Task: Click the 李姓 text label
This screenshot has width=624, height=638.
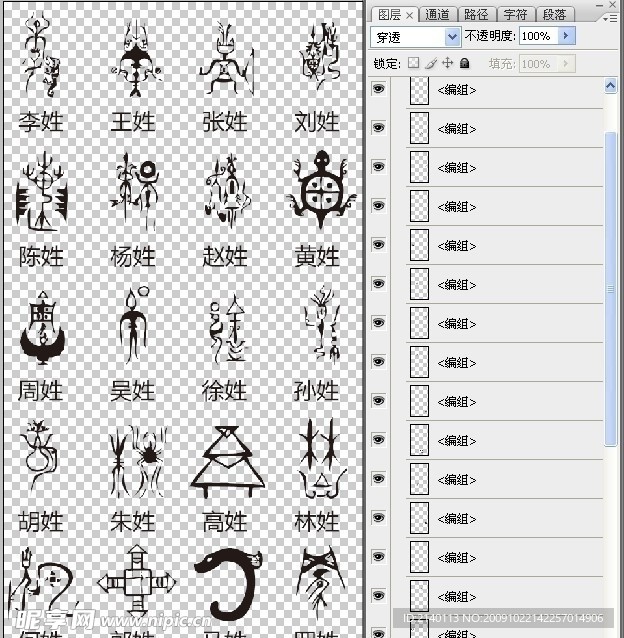Action: coord(41,122)
